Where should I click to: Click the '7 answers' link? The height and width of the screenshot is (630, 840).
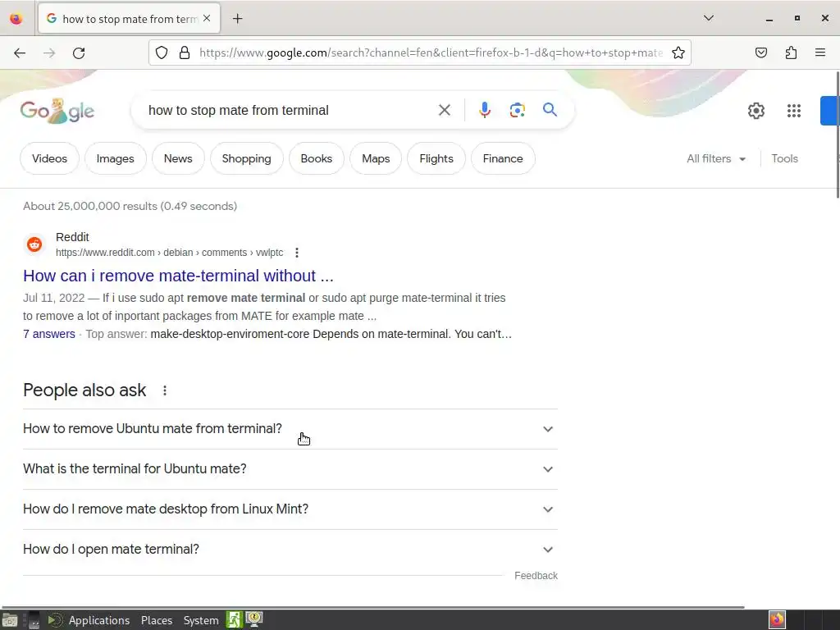pyautogui.click(x=48, y=334)
